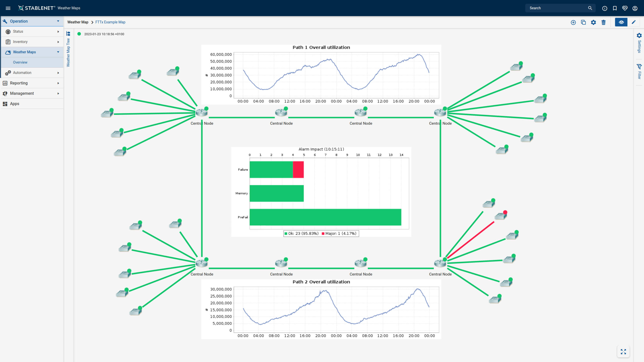Open the health heart icon
644x362 pixels.
point(625,8)
